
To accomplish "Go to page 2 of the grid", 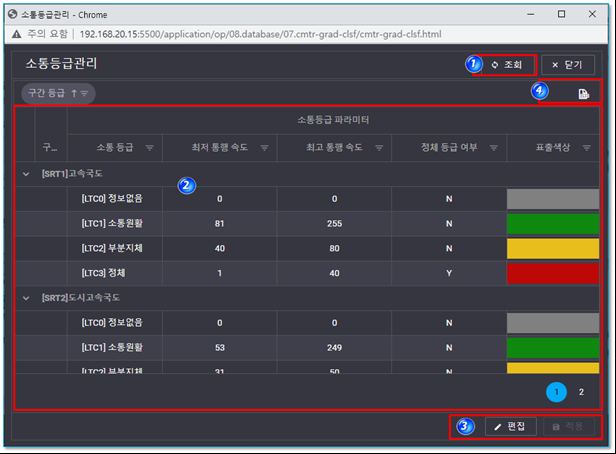I will [x=581, y=392].
